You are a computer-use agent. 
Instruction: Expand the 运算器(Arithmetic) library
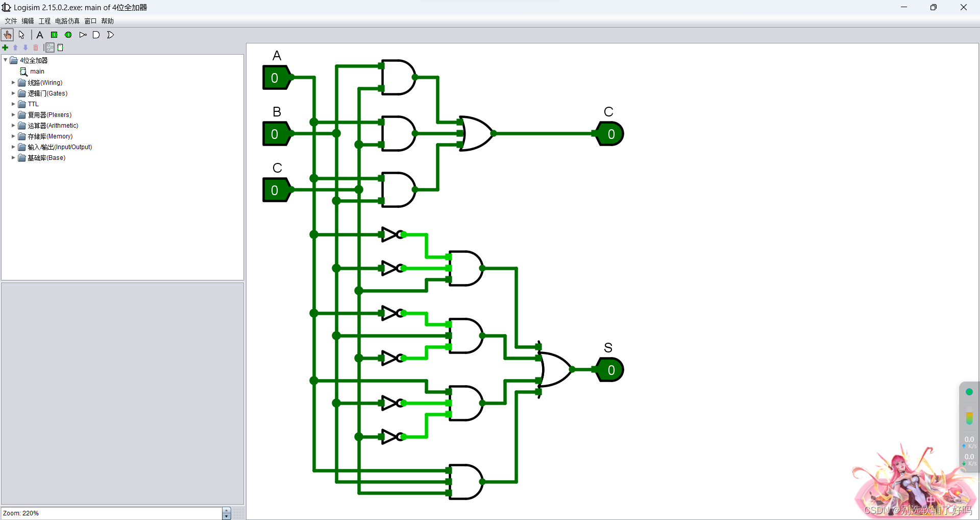pyautogui.click(x=13, y=125)
